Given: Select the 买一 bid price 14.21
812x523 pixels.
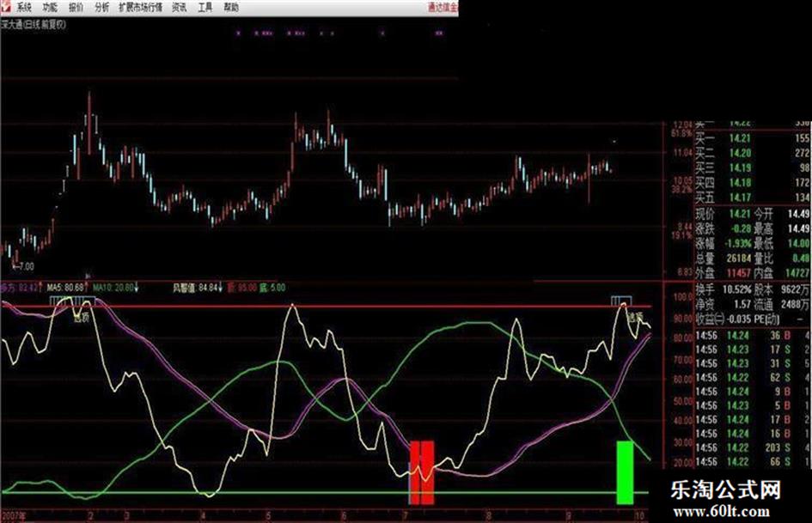Looking at the screenshot, I should point(740,138).
